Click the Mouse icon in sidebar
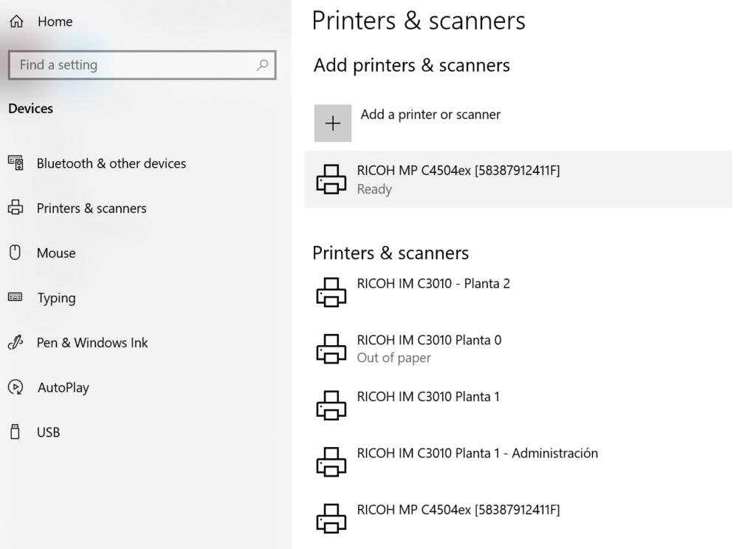The width and height of the screenshot is (756, 549). tap(14, 253)
